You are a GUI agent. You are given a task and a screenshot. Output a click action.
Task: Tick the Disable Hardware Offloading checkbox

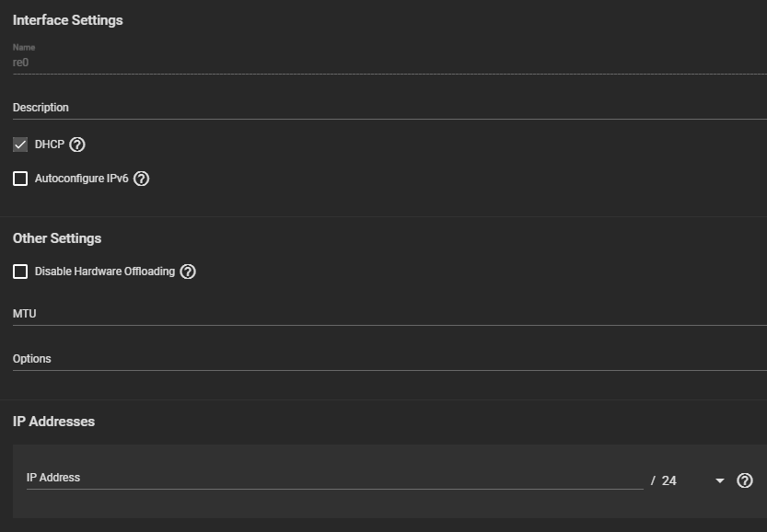click(x=20, y=272)
